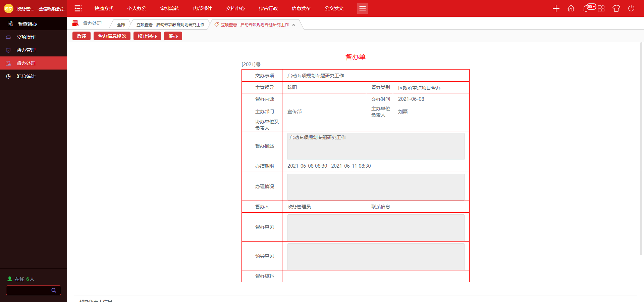Go to home via house icon
The height and width of the screenshot is (302, 644).
(571, 8)
